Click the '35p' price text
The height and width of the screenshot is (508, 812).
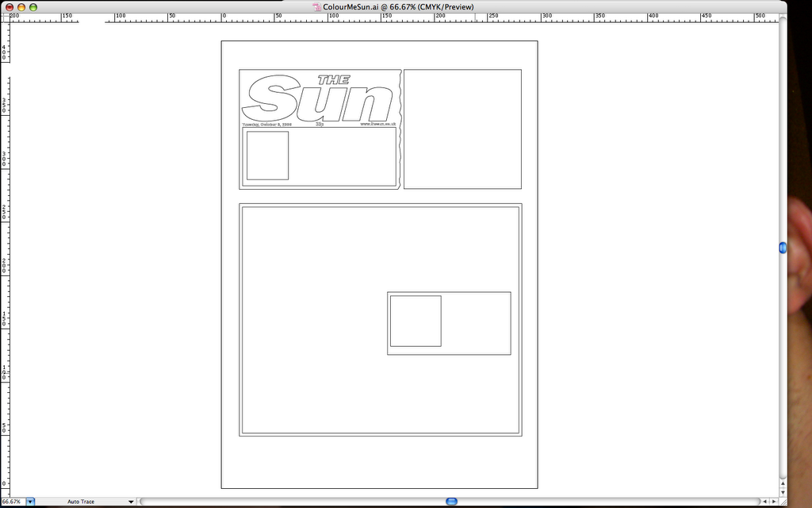320,125
